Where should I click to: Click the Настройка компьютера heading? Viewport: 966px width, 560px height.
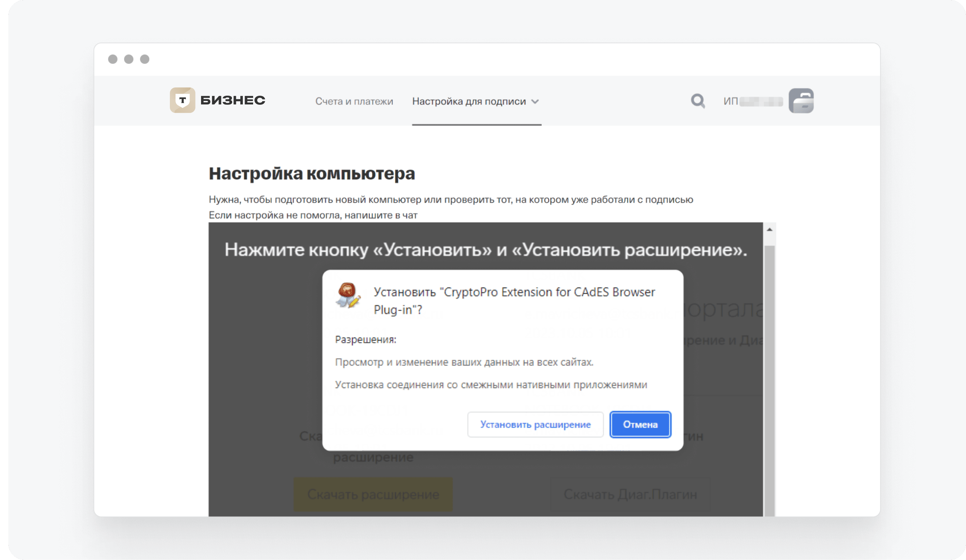[312, 173]
